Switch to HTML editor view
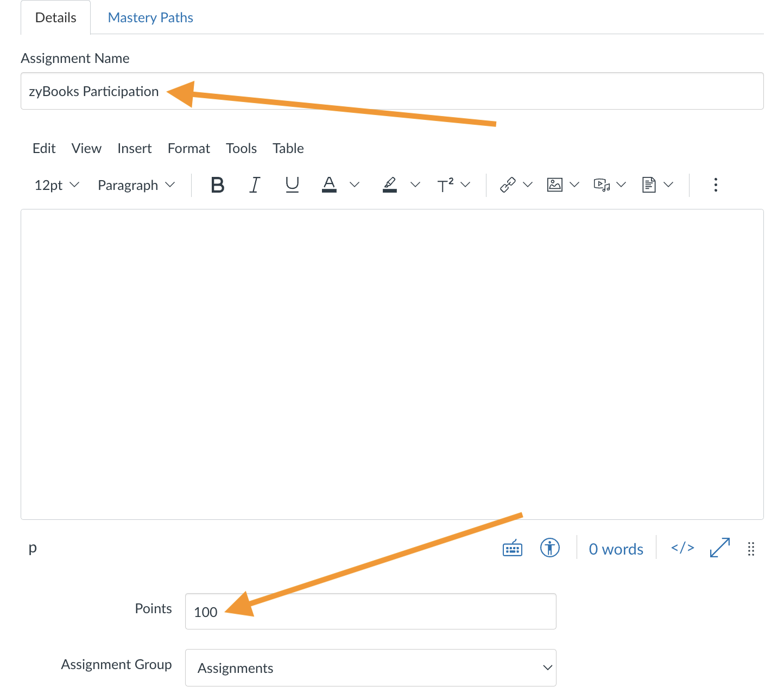This screenshot has height=687, width=784. 682,548
